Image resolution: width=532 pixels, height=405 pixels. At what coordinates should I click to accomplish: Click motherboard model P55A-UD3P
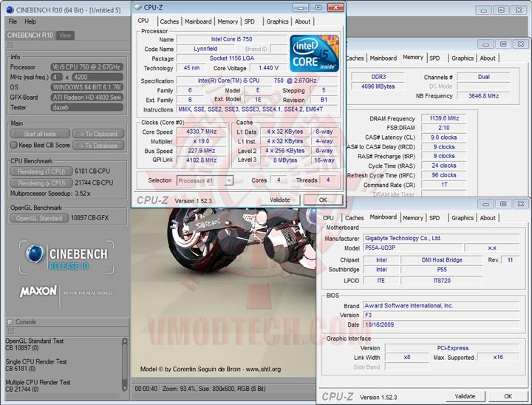coord(412,248)
